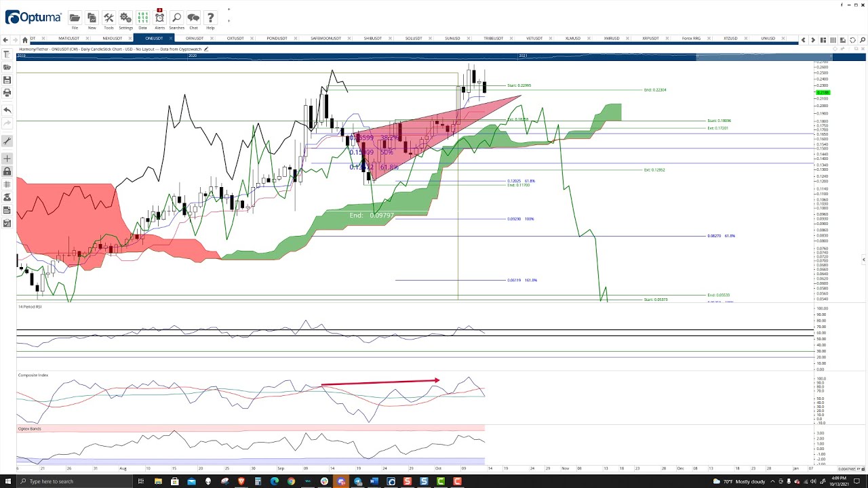Switch to the XTZUSD tab
The image size is (868, 488).
[x=730, y=39]
